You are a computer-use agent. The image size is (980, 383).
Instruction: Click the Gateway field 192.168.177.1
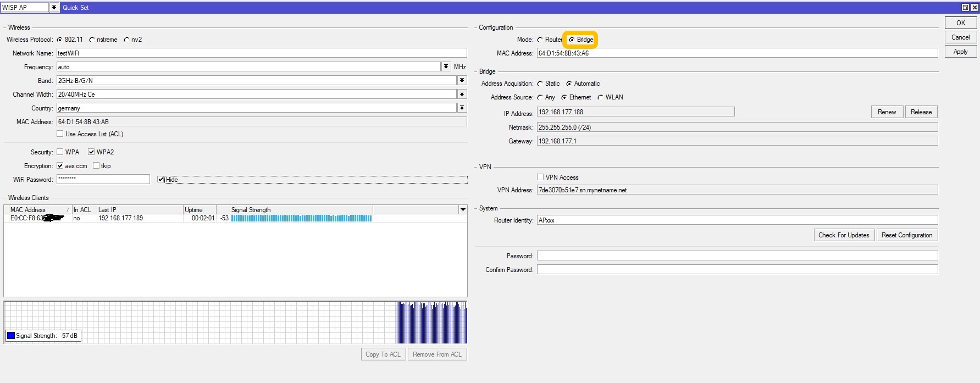point(737,141)
